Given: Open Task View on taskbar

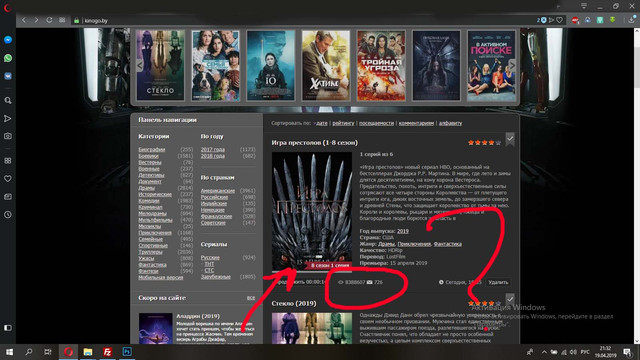Looking at the screenshot, I should pyautogui.click(x=48, y=352).
